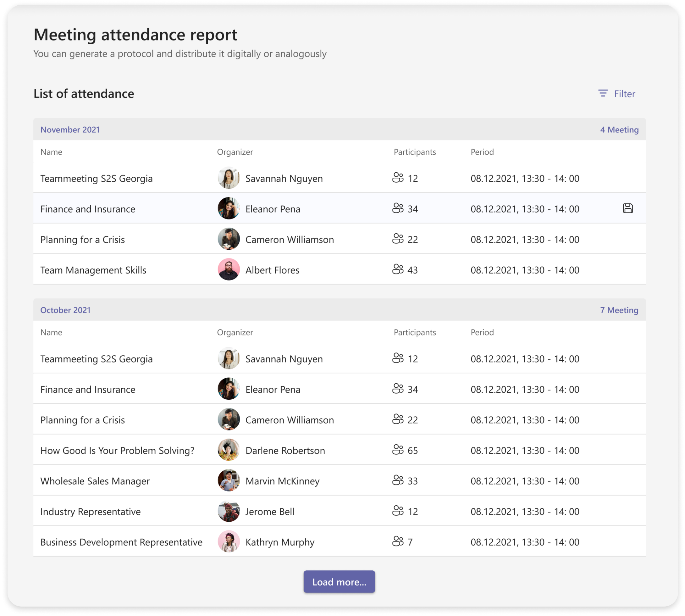Sort November table by Participants column
The image size is (685, 616).
coord(415,152)
